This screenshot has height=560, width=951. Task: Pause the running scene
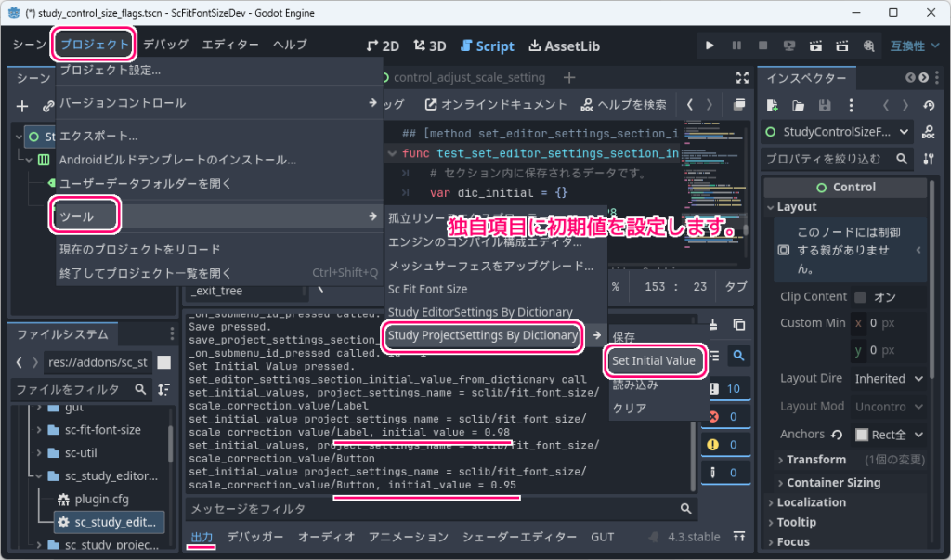pos(735,45)
